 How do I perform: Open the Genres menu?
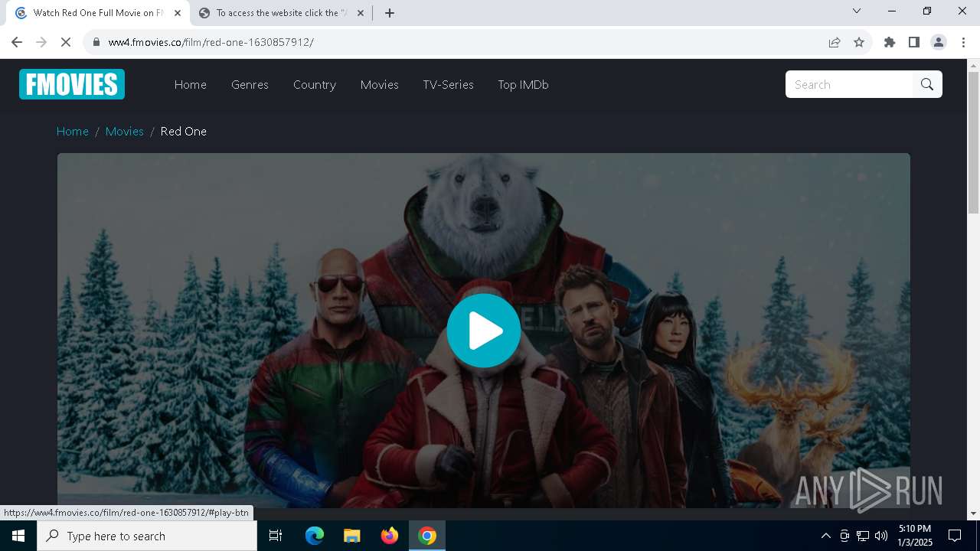(250, 85)
